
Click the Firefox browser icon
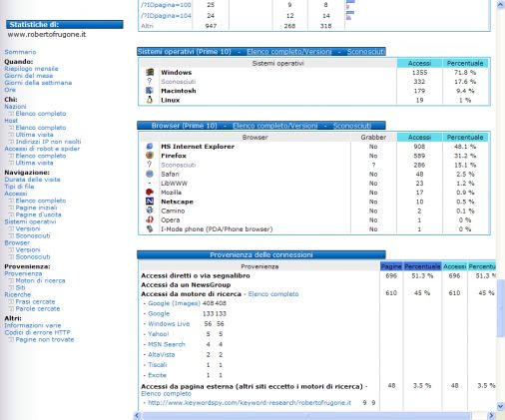(x=150, y=156)
